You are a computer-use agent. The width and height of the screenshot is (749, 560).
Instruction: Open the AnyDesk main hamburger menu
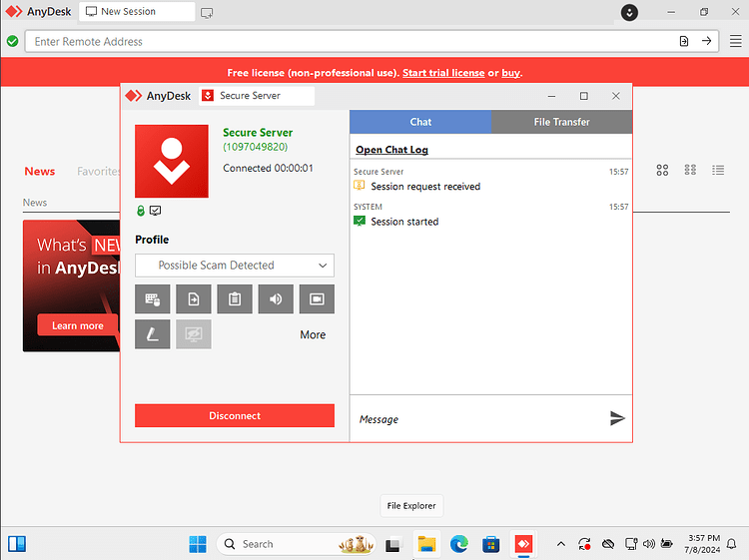pyautogui.click(x=736, y=41)
